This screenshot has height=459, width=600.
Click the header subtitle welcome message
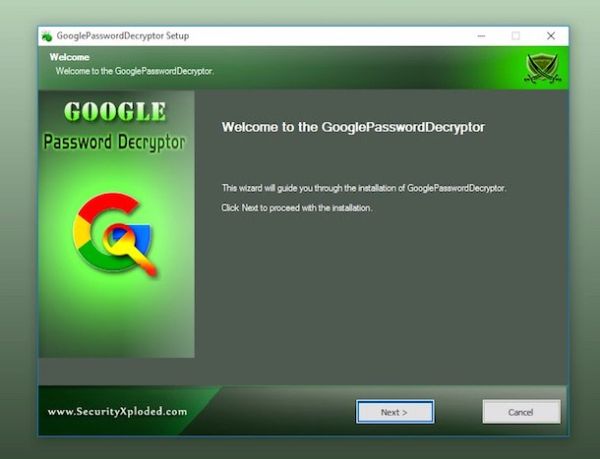[x=135, y=71]
